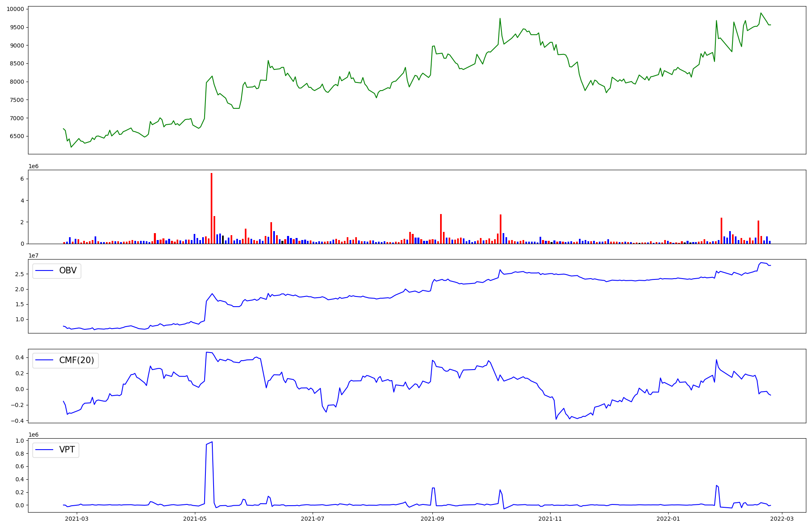Click the 1e7 exponent label above OBV chart

(33, 255)
